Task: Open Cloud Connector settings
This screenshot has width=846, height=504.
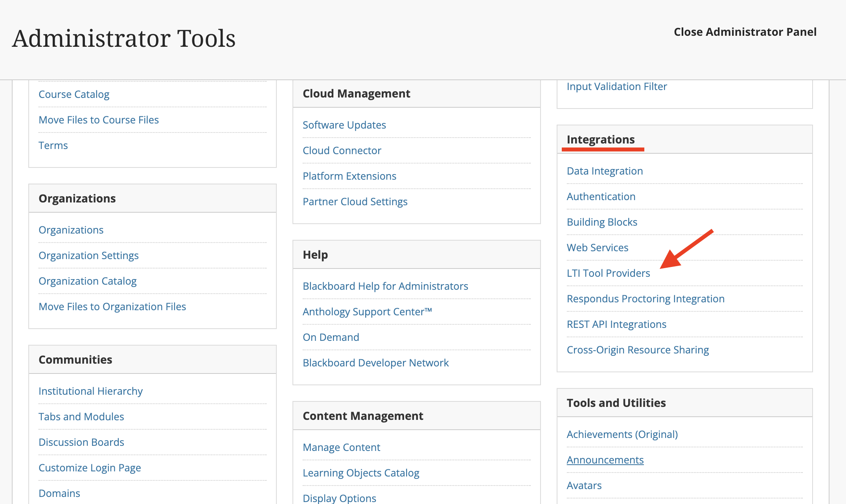Action: (x=342, y=151)
